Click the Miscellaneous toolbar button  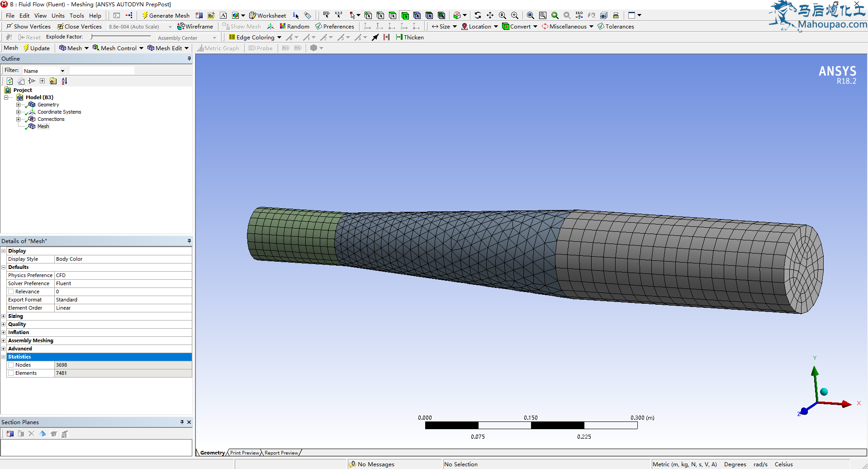pos(568,26)
